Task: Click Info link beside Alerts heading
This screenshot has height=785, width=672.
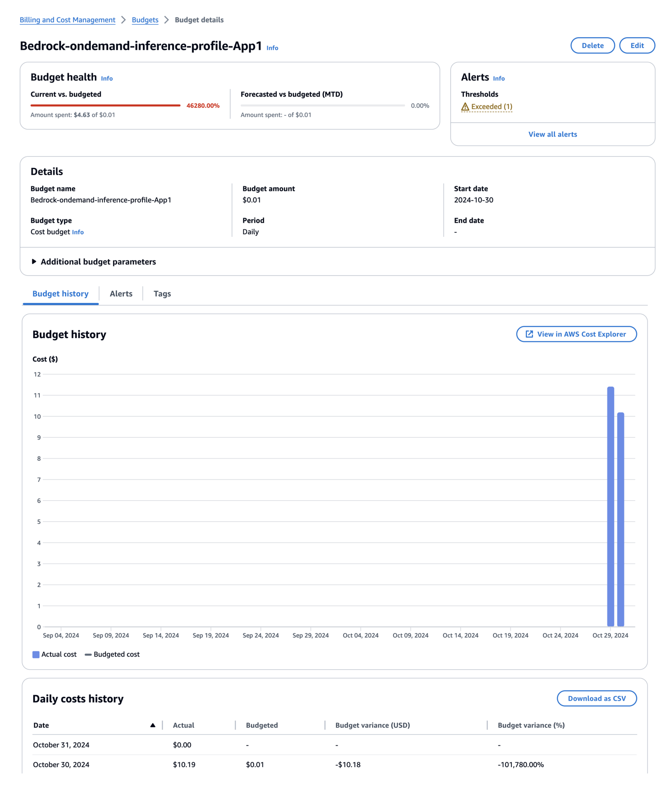Action: click(499, 79)
